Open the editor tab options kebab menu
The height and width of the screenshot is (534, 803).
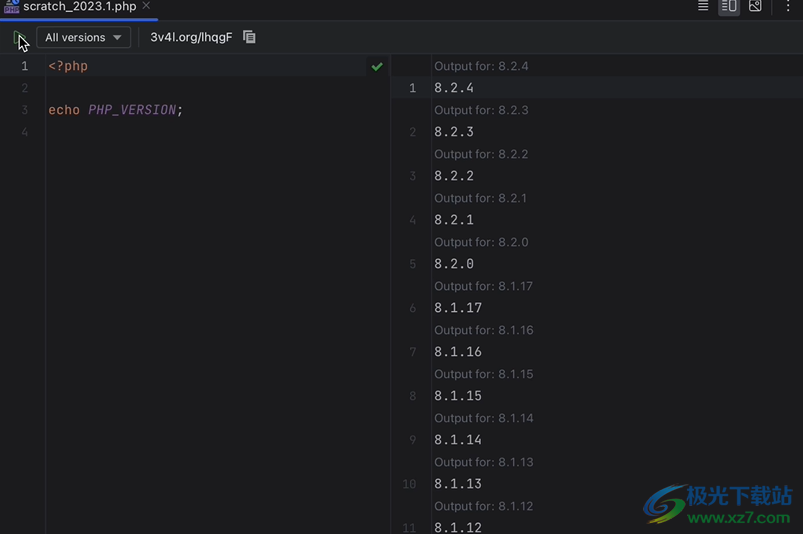pos(788,6)
